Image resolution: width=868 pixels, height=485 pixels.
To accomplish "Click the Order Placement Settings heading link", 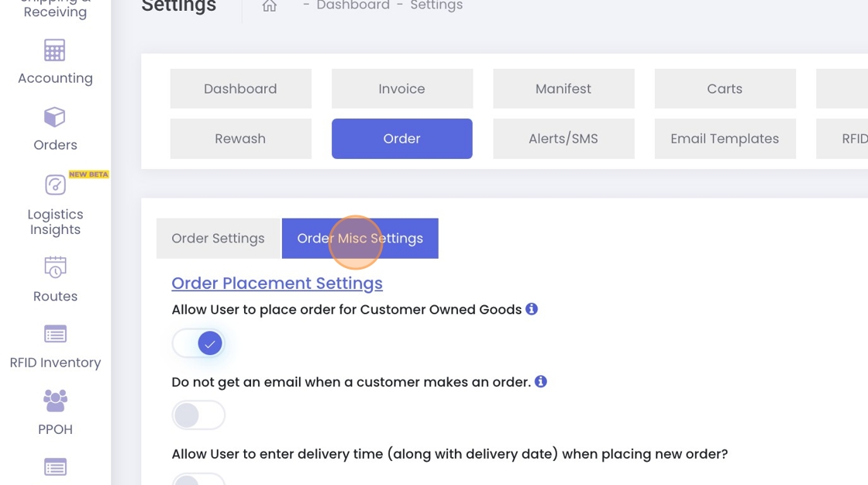I will coord(277,284).
